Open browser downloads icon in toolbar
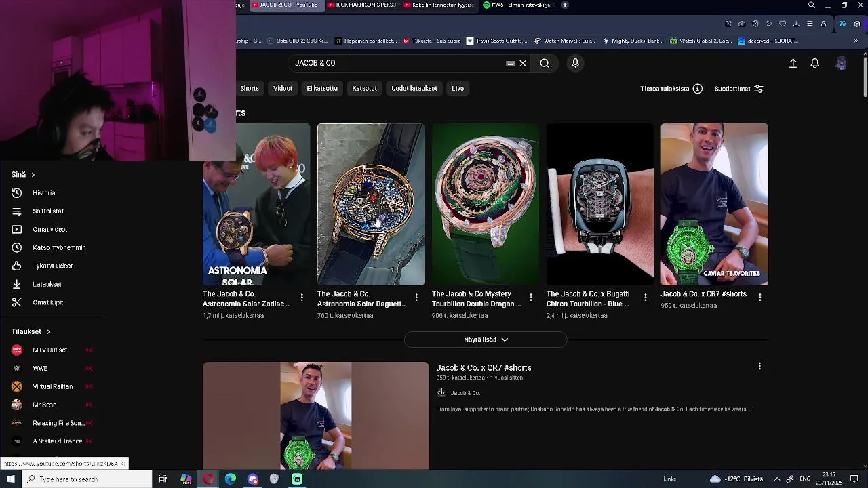 [796, 24]
